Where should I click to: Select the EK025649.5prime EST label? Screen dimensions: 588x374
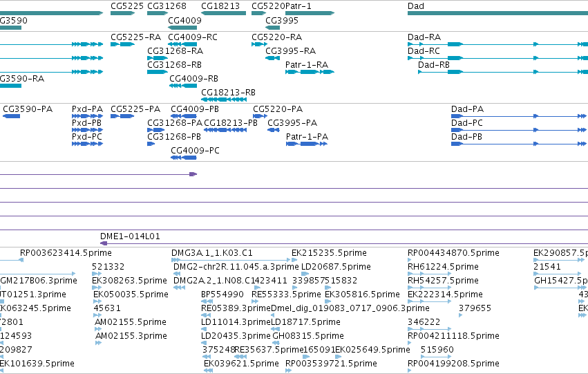pyautogui.click(x=372, y=350)
